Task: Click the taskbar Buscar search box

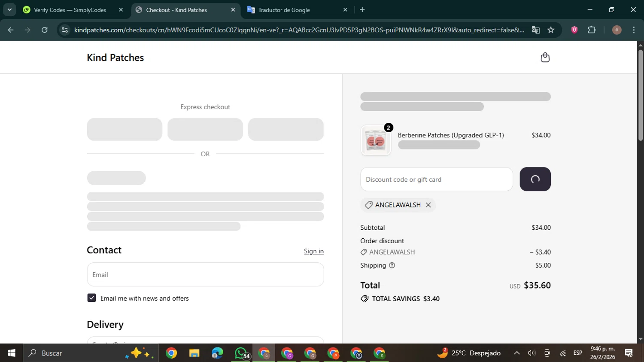Action: [91, 353]
